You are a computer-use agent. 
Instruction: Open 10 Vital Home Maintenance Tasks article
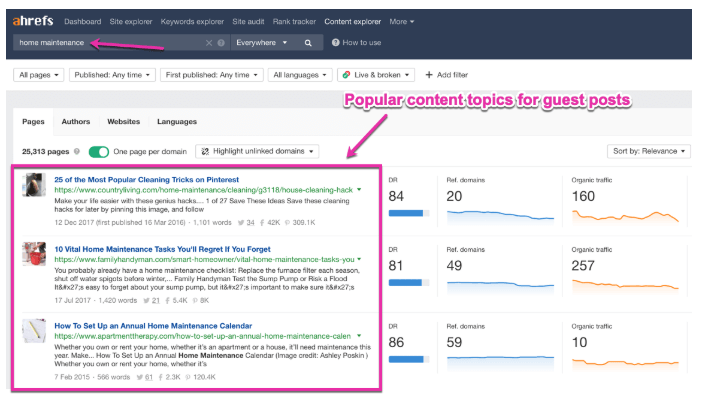(x=162, y=249)
